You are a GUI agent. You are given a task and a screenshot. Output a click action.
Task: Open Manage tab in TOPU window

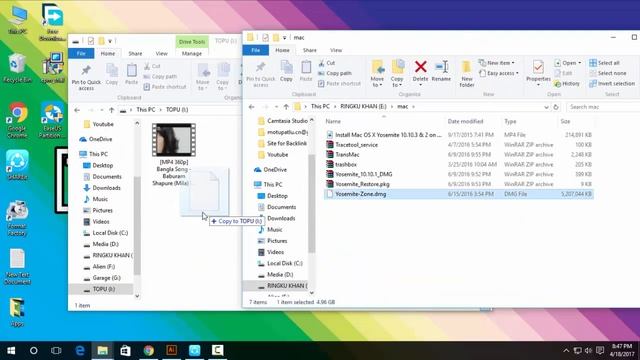(191, 53)
